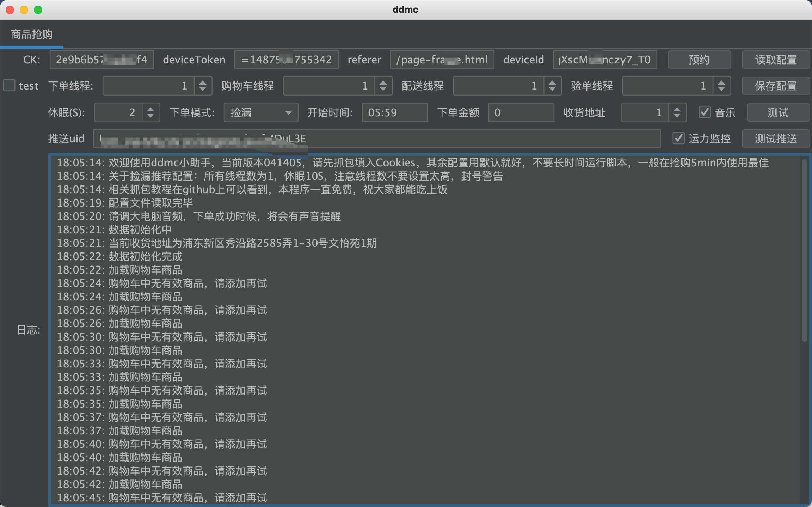Increase the 休眠(S) sleep seconds value
The image size is (812, 507).
click(150, 109)
